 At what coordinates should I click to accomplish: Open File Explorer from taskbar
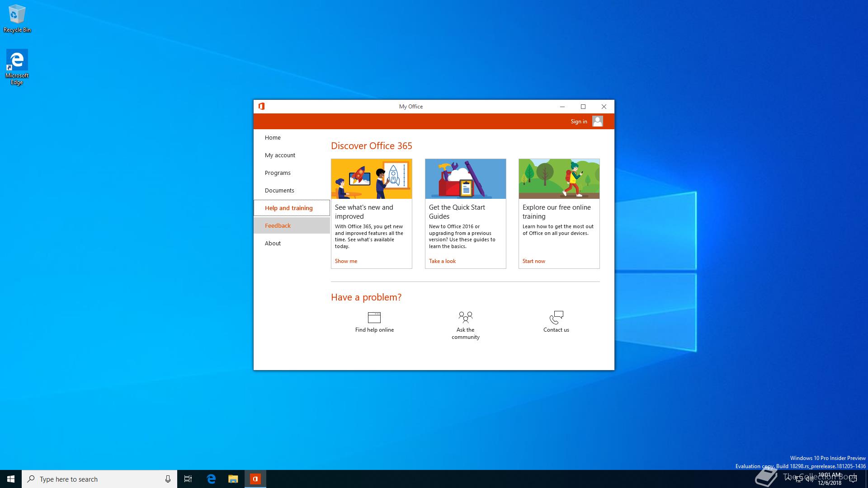tap(233, 479)
